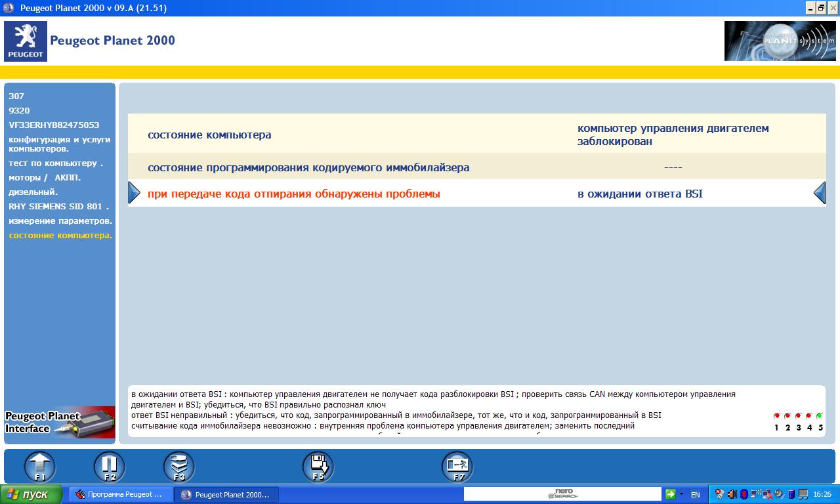Click the wireless network tray icon

tap(755, 493)
